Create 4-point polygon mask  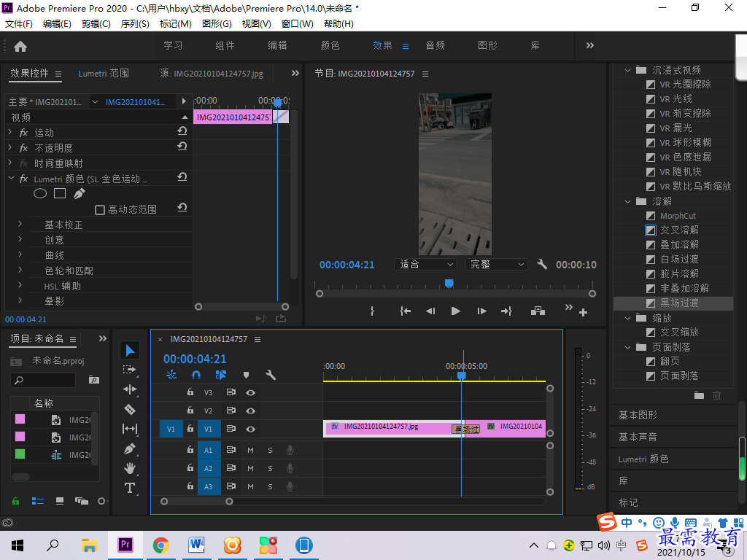[x=60, y=193]
